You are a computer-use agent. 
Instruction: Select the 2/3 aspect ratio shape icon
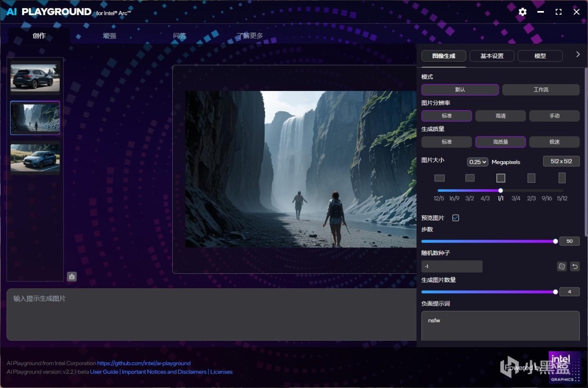531,178
